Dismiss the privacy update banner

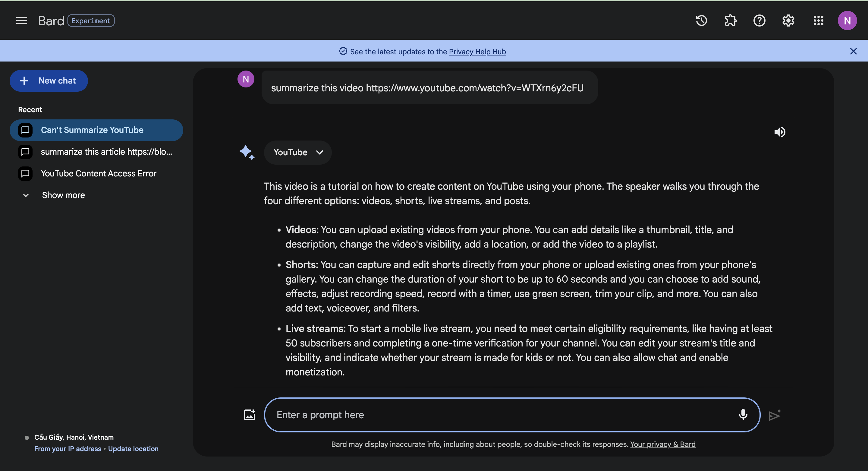click(853, 51)
